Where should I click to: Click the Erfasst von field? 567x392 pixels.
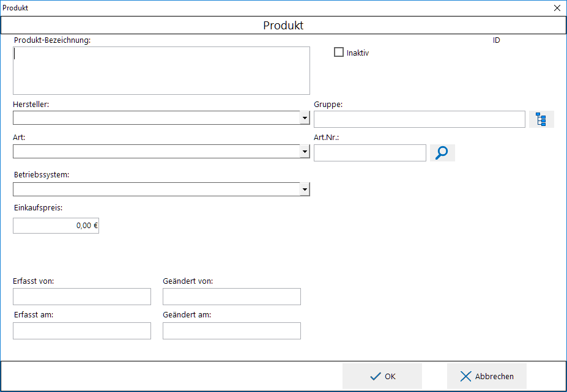81,296
